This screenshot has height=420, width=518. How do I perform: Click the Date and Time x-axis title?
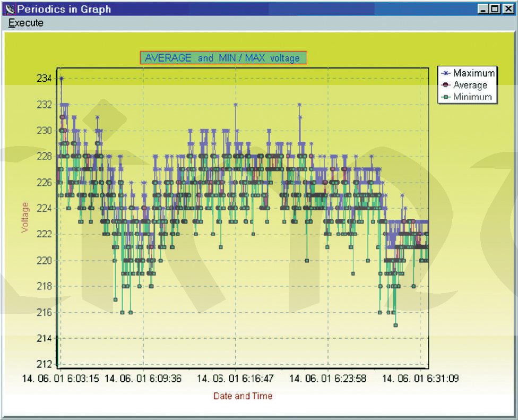click(x=243, y=396)
